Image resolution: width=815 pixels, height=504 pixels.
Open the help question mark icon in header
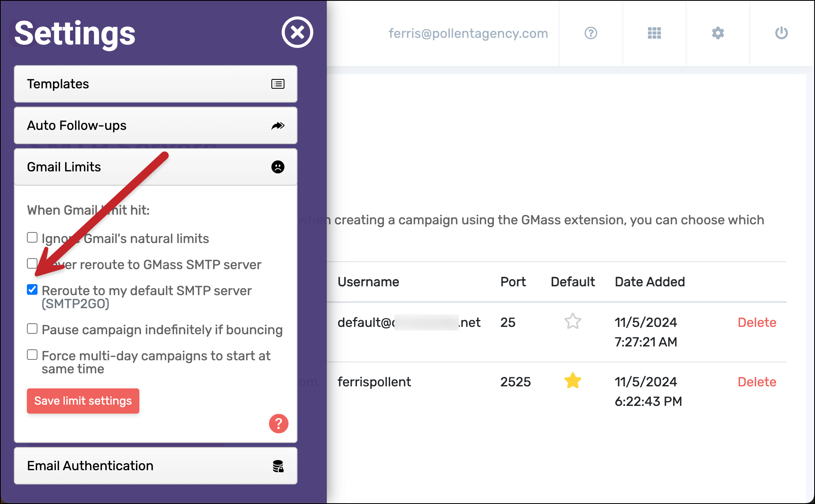click(590, 33)
